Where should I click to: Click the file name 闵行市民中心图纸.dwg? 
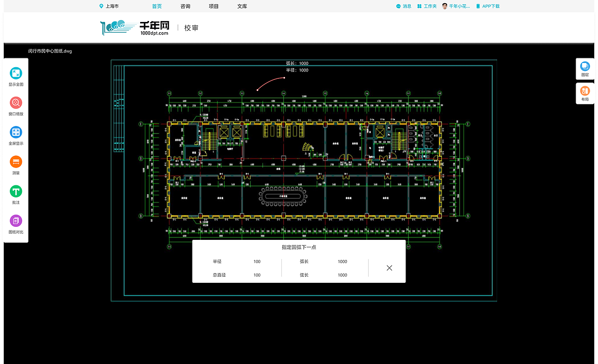point(50,51)
